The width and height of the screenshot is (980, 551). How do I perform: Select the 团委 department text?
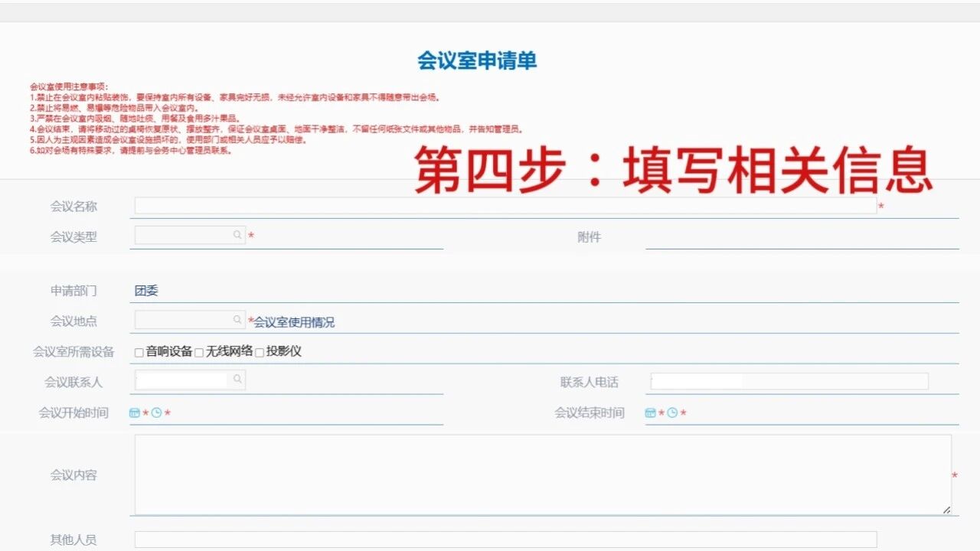pos(145,289)
